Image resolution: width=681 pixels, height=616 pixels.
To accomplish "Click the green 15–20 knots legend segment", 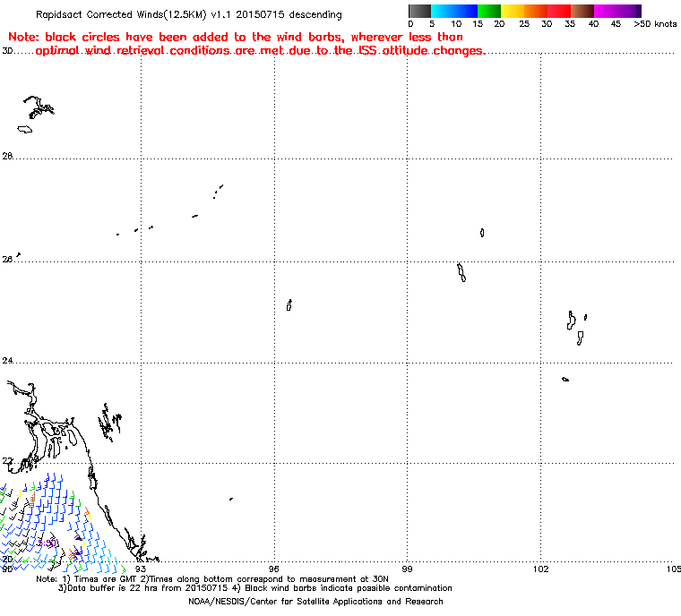I will click(489, 11).
